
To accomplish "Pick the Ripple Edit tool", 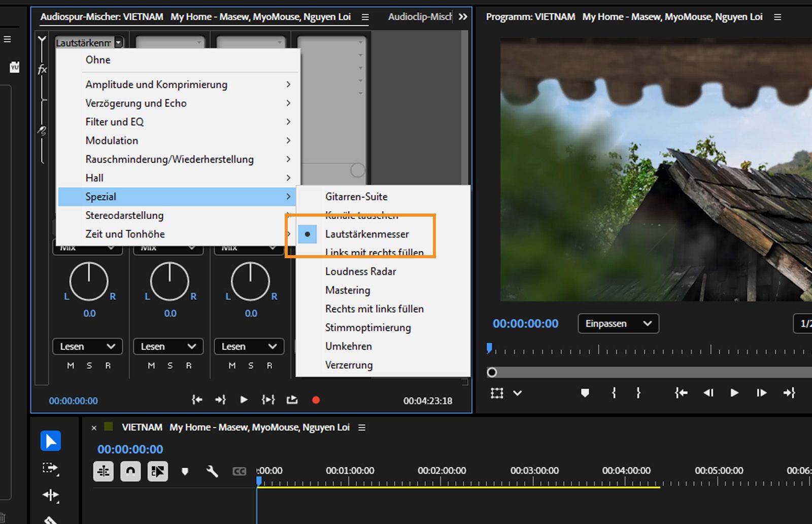I will click(x=50, y=496).
